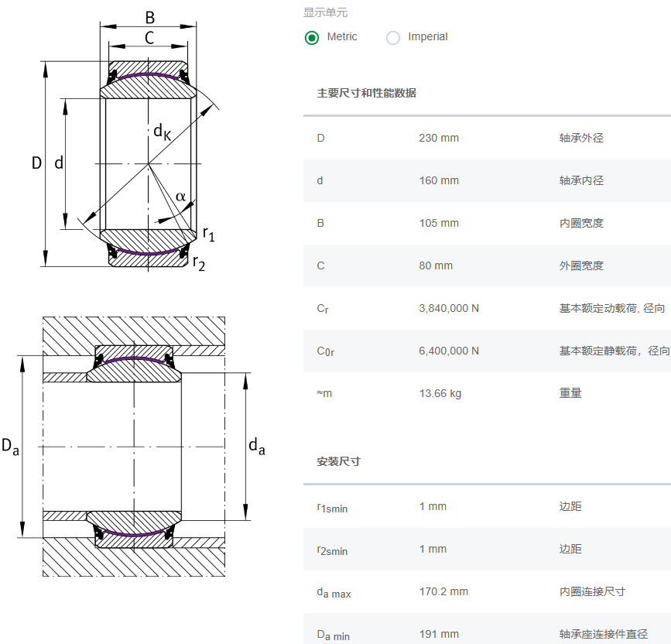The width and height of the screenshot is (671, 644).
Task: Click the 'D' parameter label in table
Action: (320, 138)
